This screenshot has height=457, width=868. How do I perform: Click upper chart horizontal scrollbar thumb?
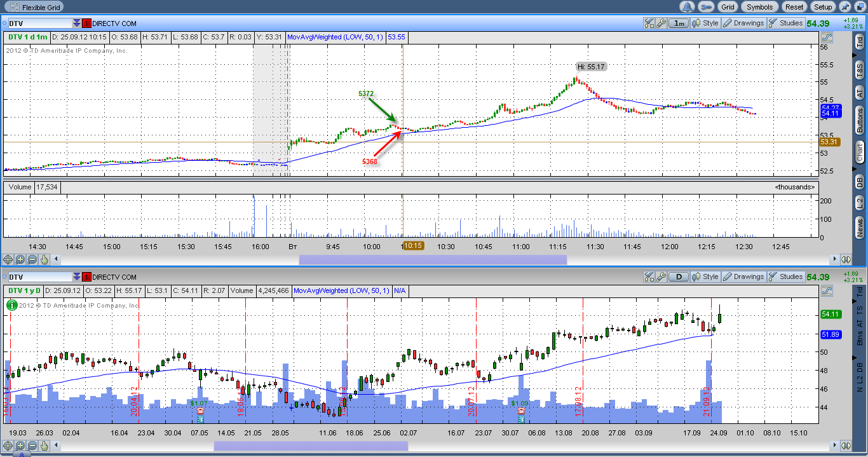tap(432, 259)
